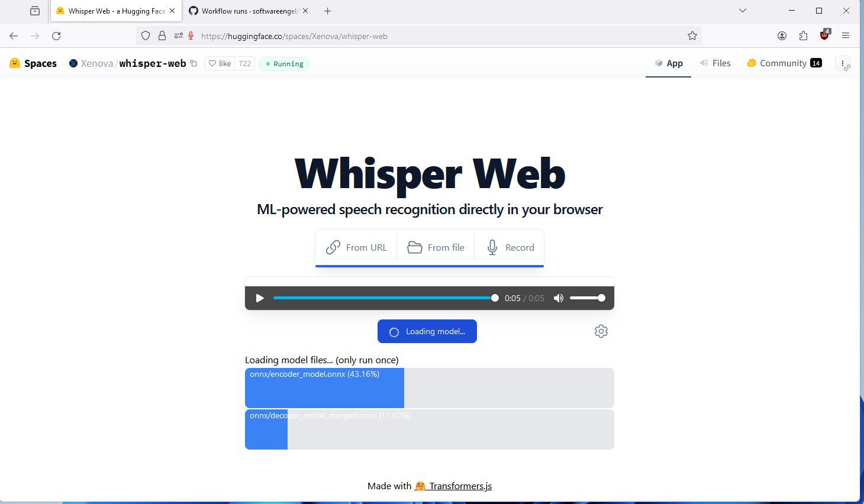Open uBlock Origin extension icon
The height and width of the screenshot is (504, 864).
(x=824, y=35)
